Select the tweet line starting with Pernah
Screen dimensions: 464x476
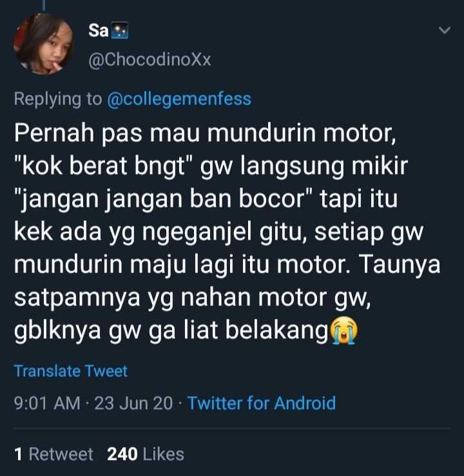206,133
